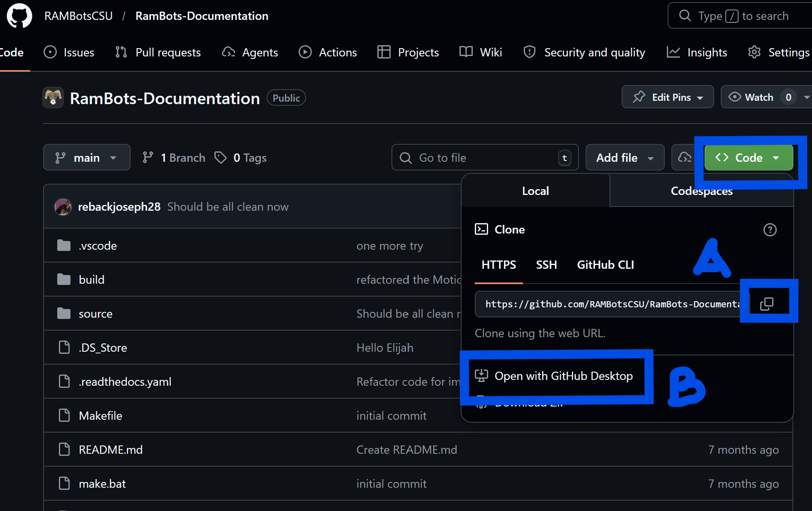This screenshot has width=812, height=511.
Task: Click the Go to file search field
Action: [x=485, y=158]
